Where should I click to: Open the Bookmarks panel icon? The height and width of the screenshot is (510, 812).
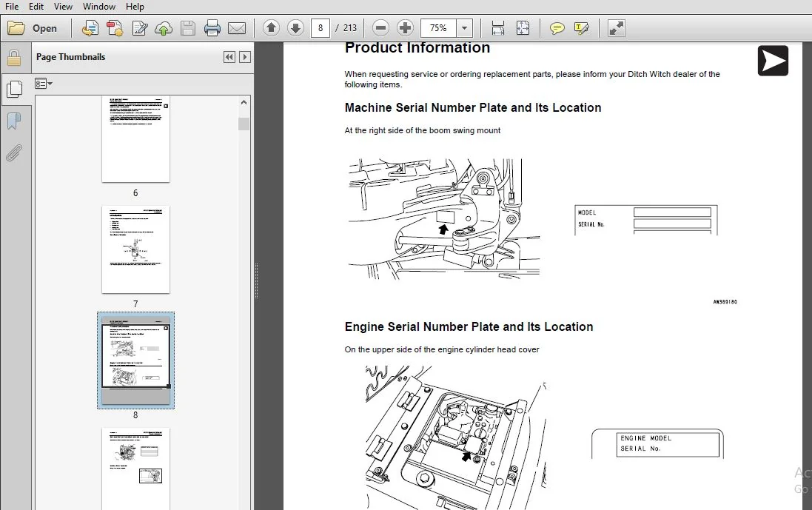point(14,121)
